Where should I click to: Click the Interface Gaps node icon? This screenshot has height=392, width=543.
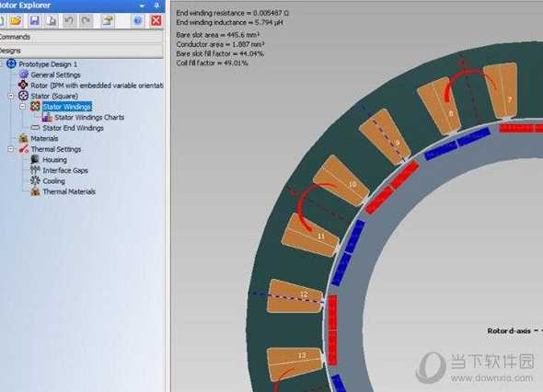[35, 169]
